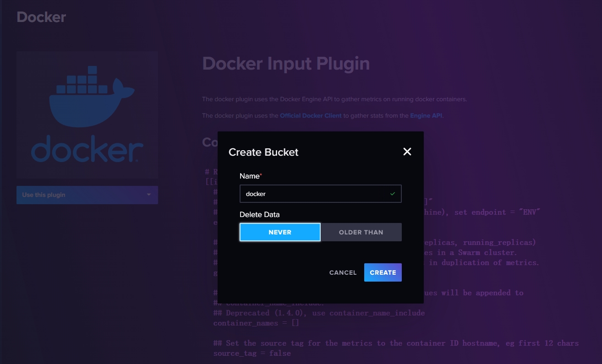
Task: Open the Official Docker Client link
Action: click(x=311, y=116)
